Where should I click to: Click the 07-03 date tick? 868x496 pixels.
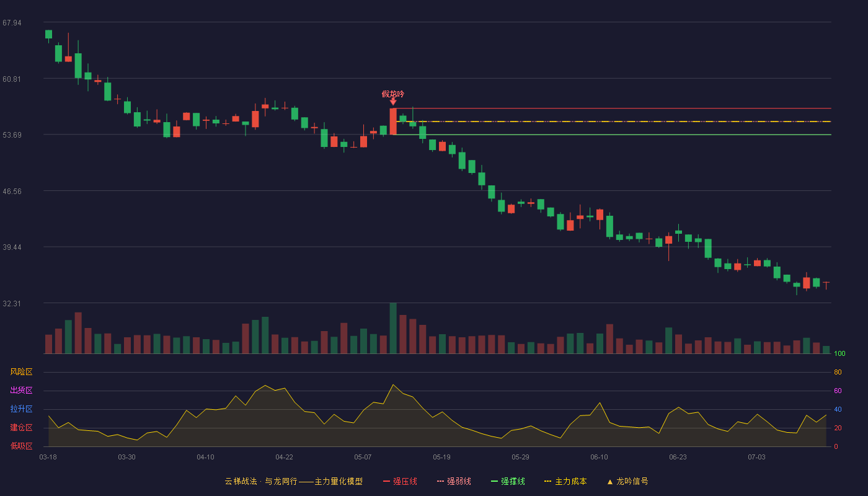pyautogui.click(x=756, y=457)
